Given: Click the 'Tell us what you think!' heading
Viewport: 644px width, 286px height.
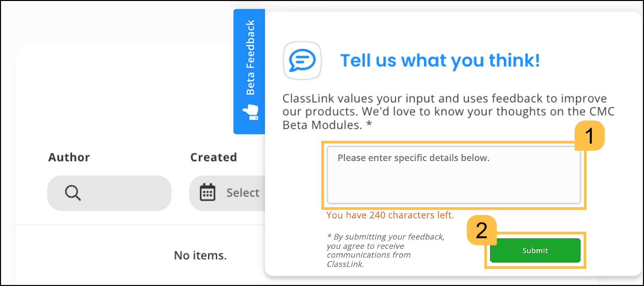Looking at the screenshot, I should (440, 60).
